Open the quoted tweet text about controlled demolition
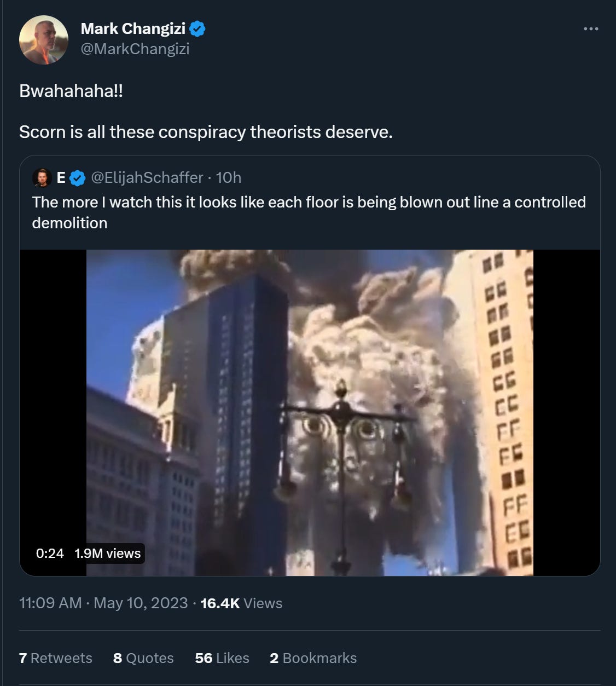Image resolution: width=616 pixels, height=686 pixels. coord(309,212)
